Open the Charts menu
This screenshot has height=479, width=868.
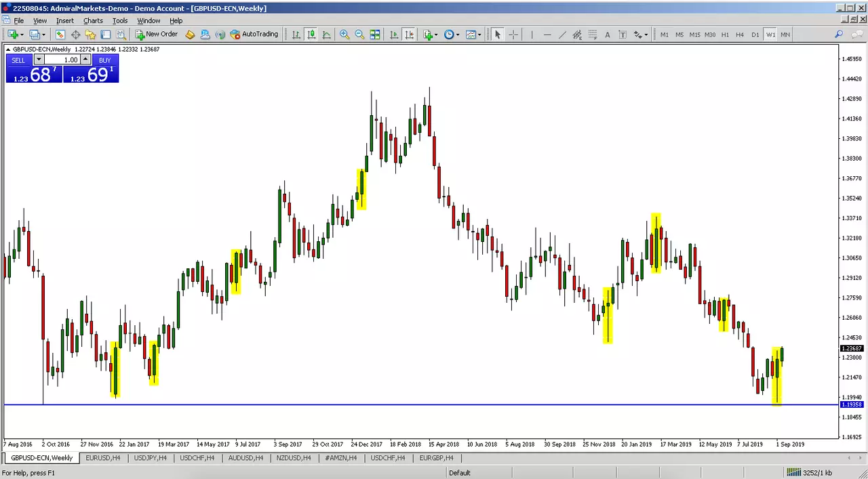coord(93,20)
